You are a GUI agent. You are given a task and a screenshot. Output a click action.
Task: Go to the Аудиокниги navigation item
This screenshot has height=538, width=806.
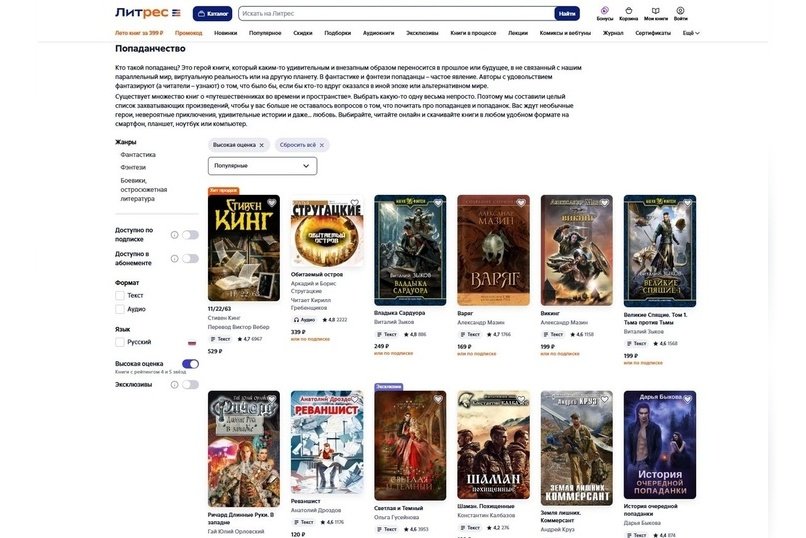[x=378, y=33]
